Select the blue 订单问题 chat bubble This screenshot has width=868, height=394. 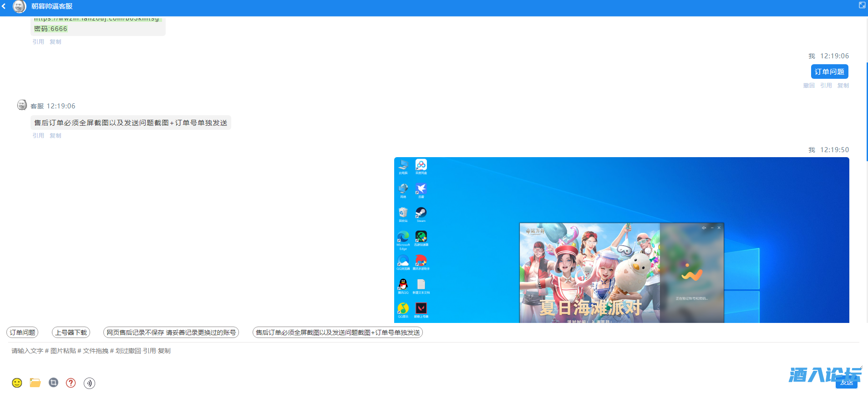tap(829, 72)
